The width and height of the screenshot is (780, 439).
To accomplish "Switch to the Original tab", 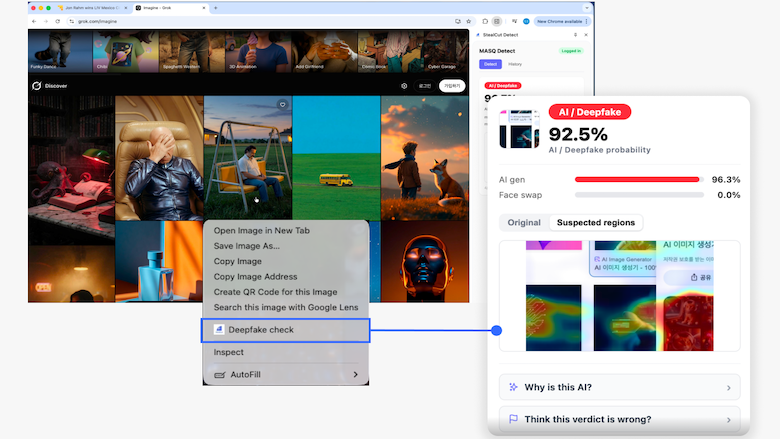I will (524, 223).
